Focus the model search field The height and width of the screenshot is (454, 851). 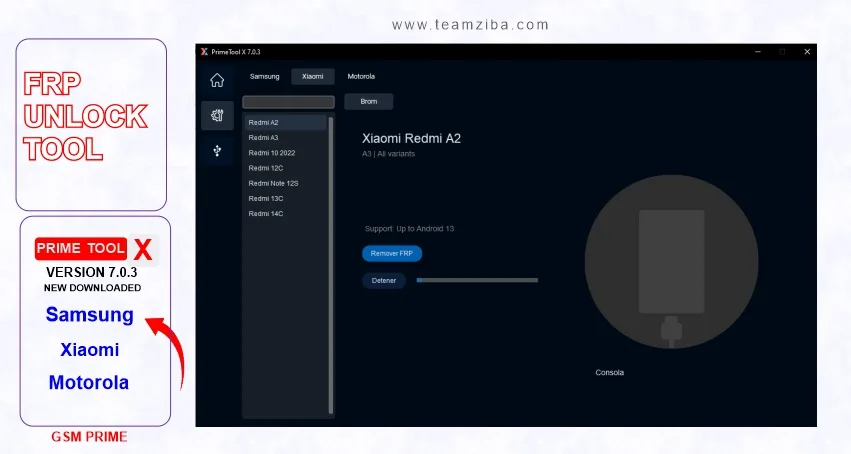(x=288, y=101)
